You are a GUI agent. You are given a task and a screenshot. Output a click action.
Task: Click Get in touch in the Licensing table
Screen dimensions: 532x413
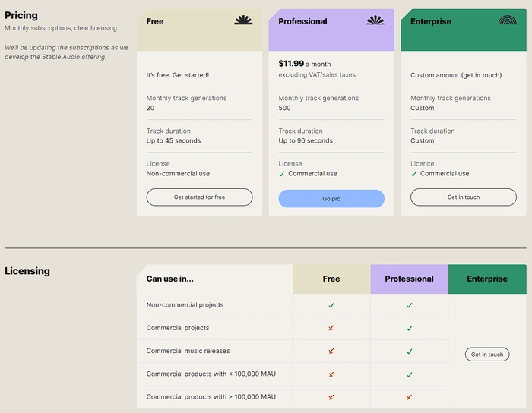(487, 355)
